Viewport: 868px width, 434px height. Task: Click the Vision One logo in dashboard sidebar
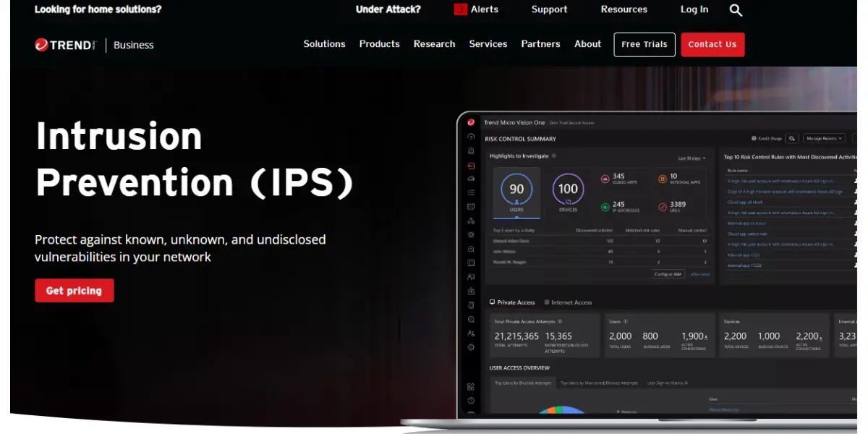471,122
